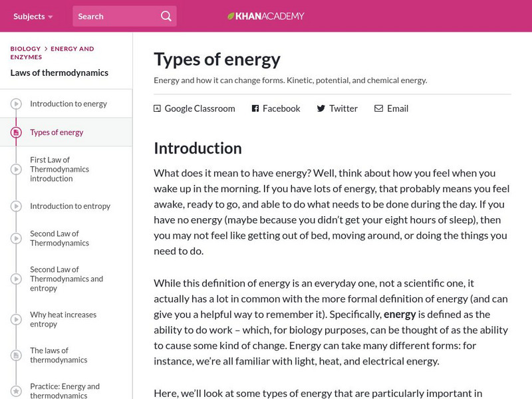532x399 pixels.
Task: Click the Email envelope icon
Action: [378, 108]
